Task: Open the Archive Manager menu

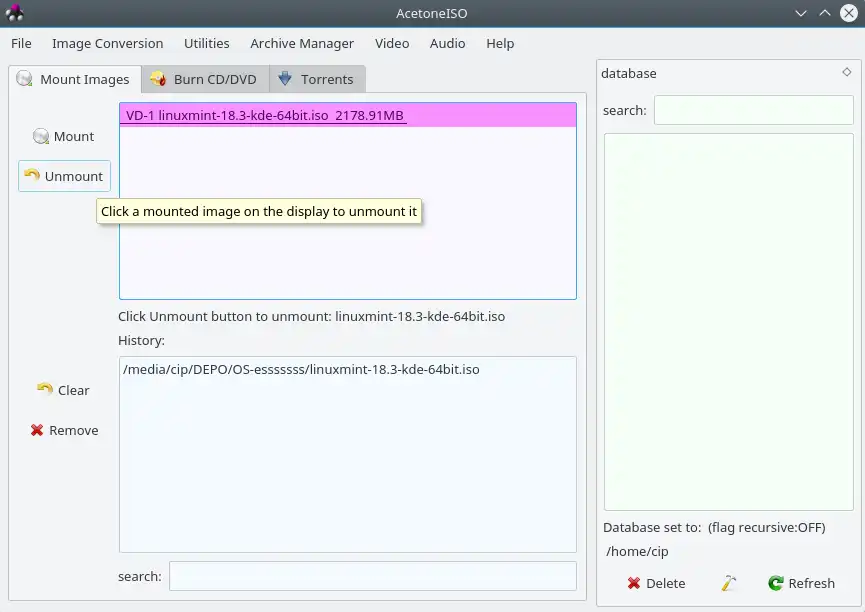Action: [302, 44]
